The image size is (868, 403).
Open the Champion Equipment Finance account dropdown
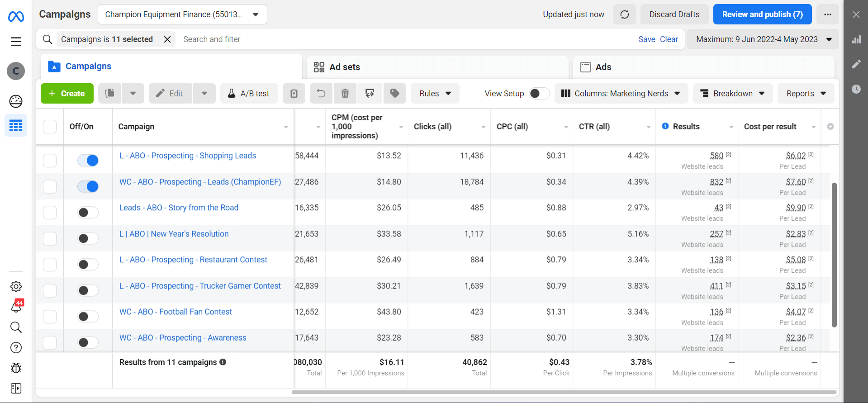[x=182, y=14]
